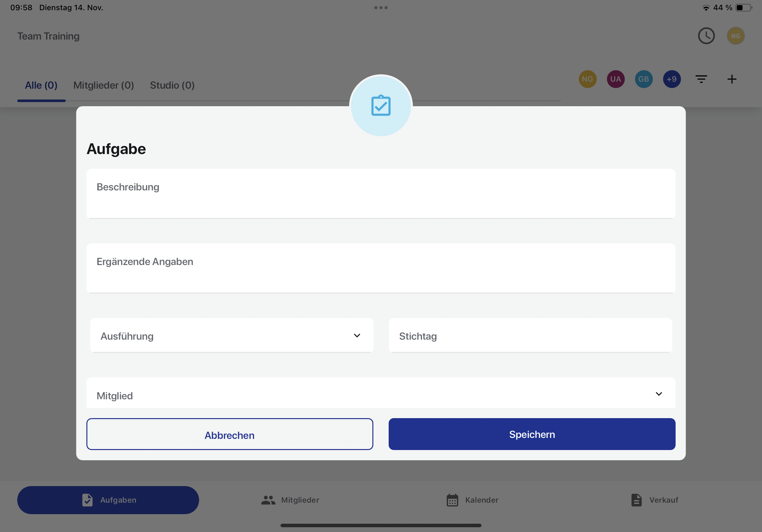762x532 pixels.
Task: Focus the Ergänzende Angaben field
Action: (x=381, y=268)
